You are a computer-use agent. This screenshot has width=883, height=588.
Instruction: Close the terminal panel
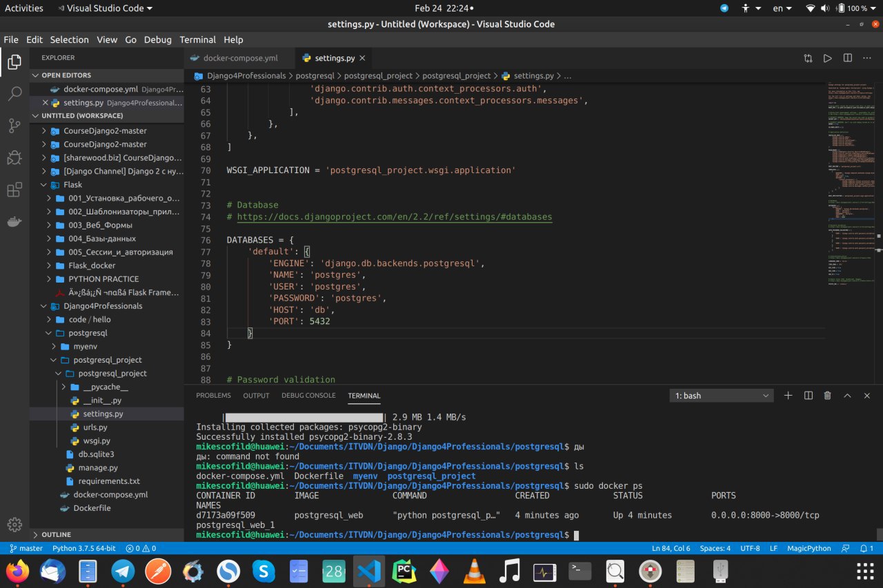point(867,396)
